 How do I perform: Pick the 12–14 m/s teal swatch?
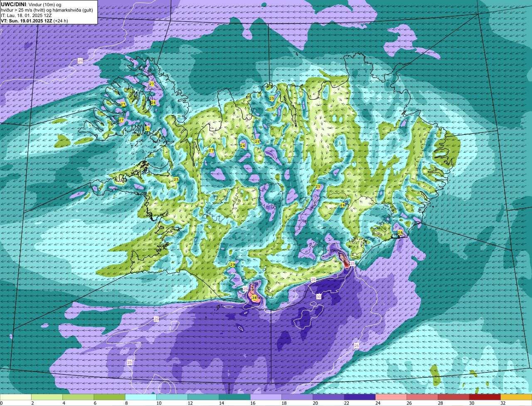pos(204,397)
